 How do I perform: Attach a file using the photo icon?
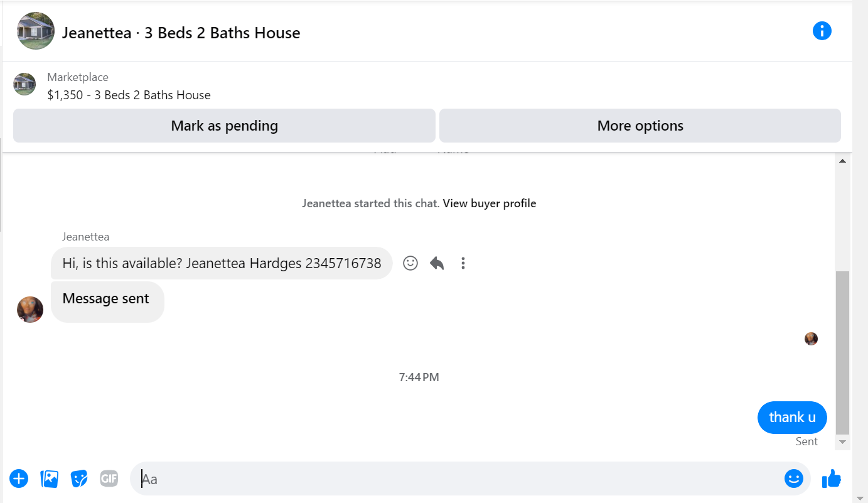tap(49, 479)
